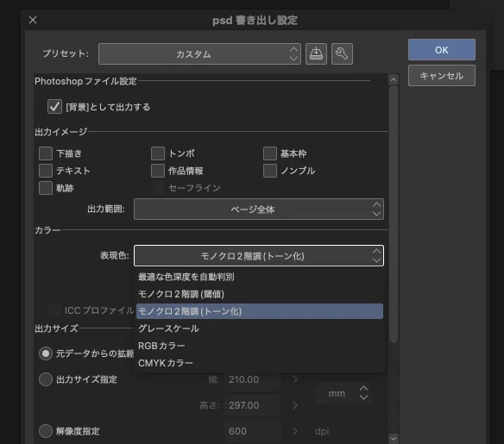Image resolution: width=504 pixels, height=444 pixels.
Task: Select 出力サイズ指定 radio button
Action: point(46,379)
